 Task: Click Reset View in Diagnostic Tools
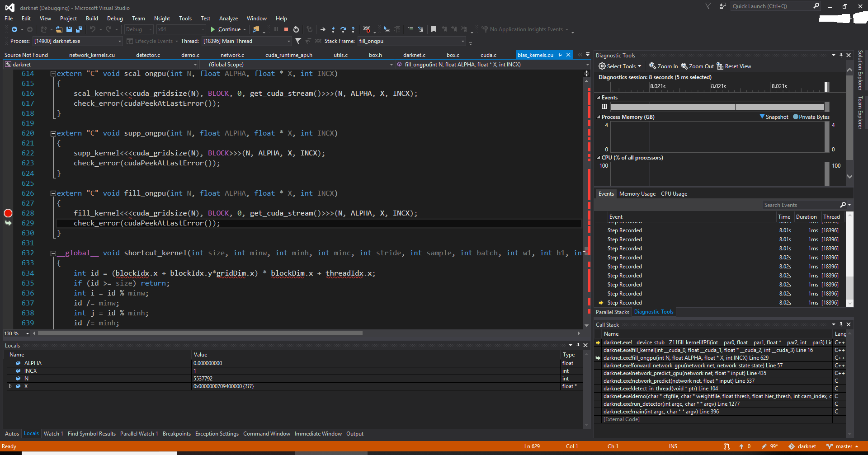(x=734, y=66)
